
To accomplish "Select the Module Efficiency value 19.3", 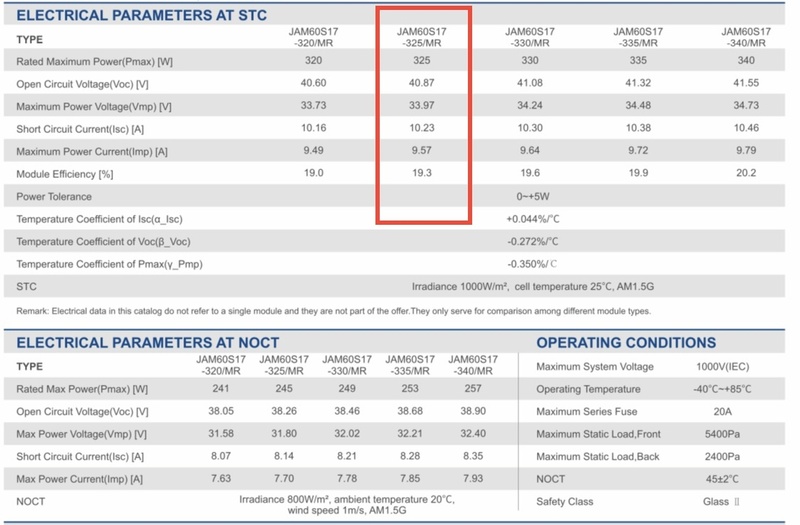I will pos(421,174).
